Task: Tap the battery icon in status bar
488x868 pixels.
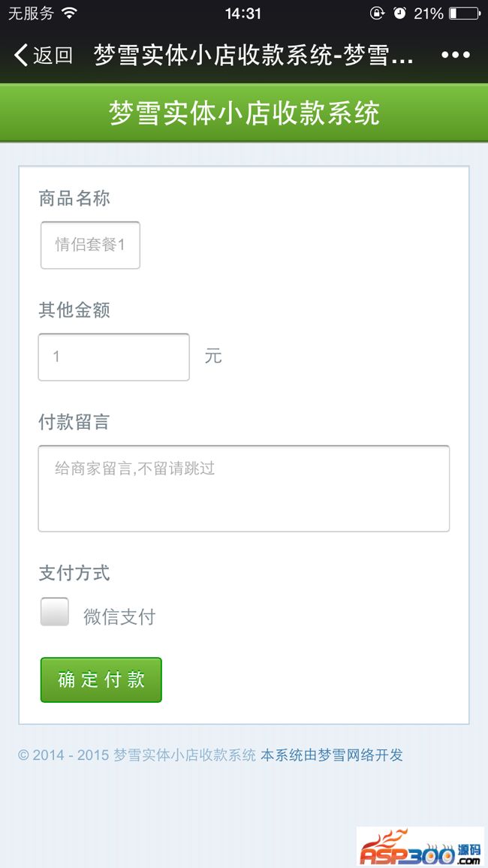Action: point(464,14)
